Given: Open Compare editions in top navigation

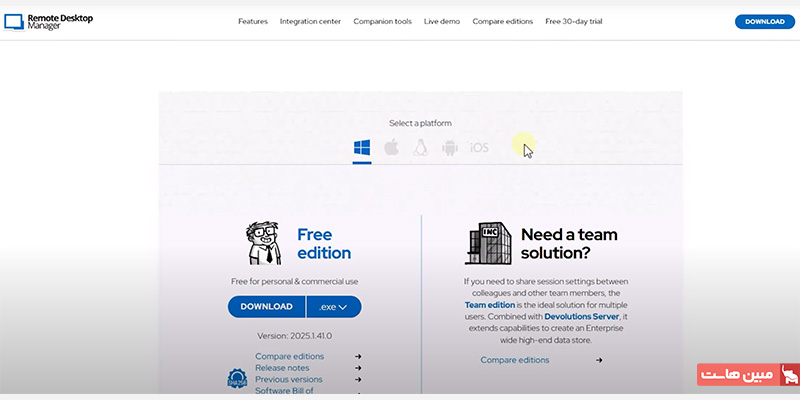Looking at the screenshot, I should click(x=503, y=21).
